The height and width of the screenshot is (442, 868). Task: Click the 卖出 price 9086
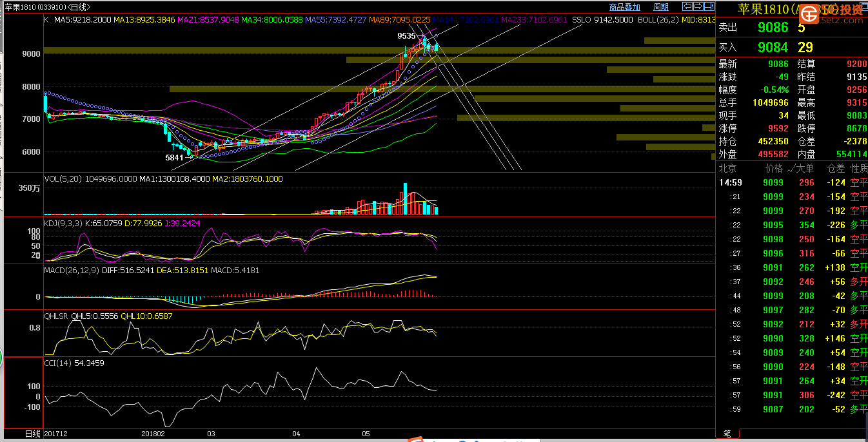click(773, 27)
